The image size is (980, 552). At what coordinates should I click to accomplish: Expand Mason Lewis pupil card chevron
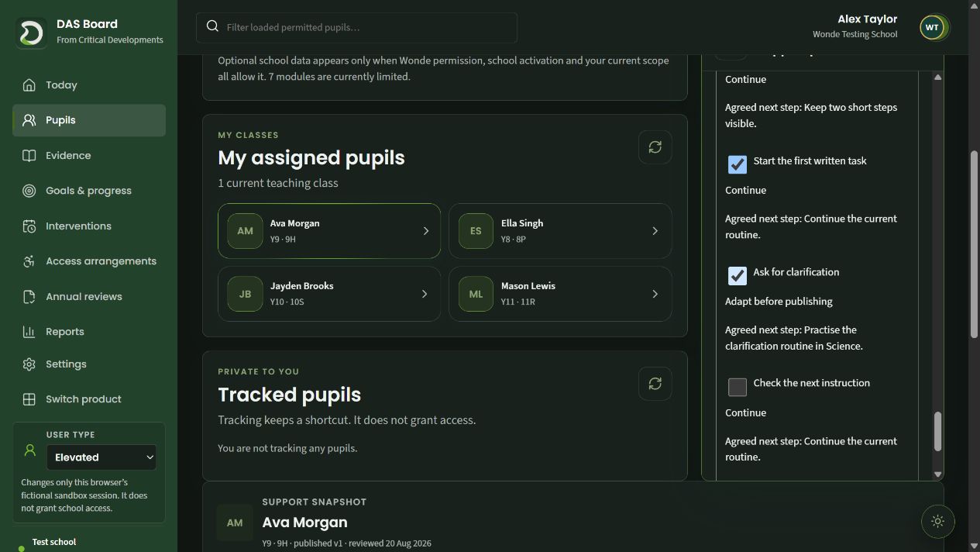click(655, 294)
